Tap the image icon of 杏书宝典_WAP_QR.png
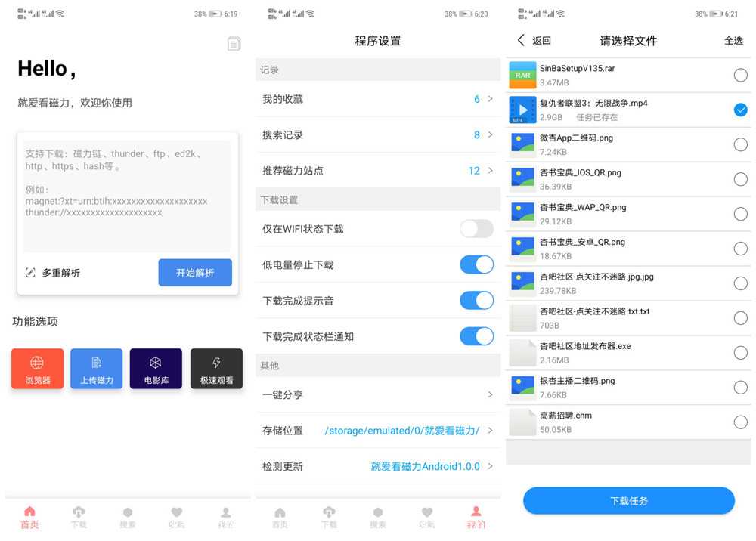 tap(522, 214)
